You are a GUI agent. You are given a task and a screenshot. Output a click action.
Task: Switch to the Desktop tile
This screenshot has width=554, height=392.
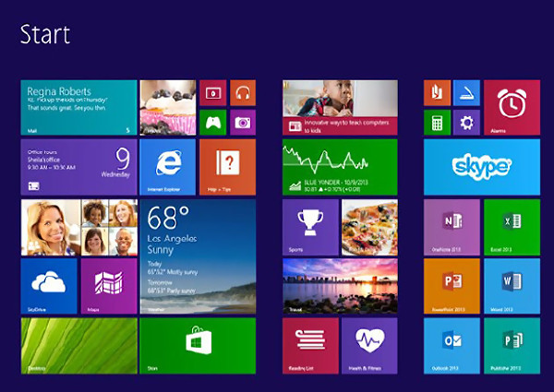pos(79,346)
